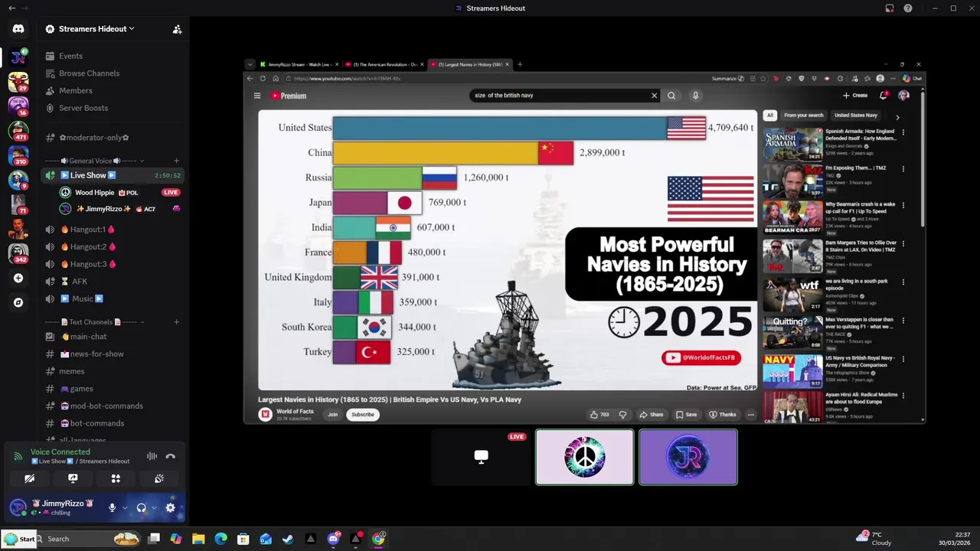Start an activity from the voice panel
Image resolution: width=980 pixels, height=551 pixels.
coord(116,478)
